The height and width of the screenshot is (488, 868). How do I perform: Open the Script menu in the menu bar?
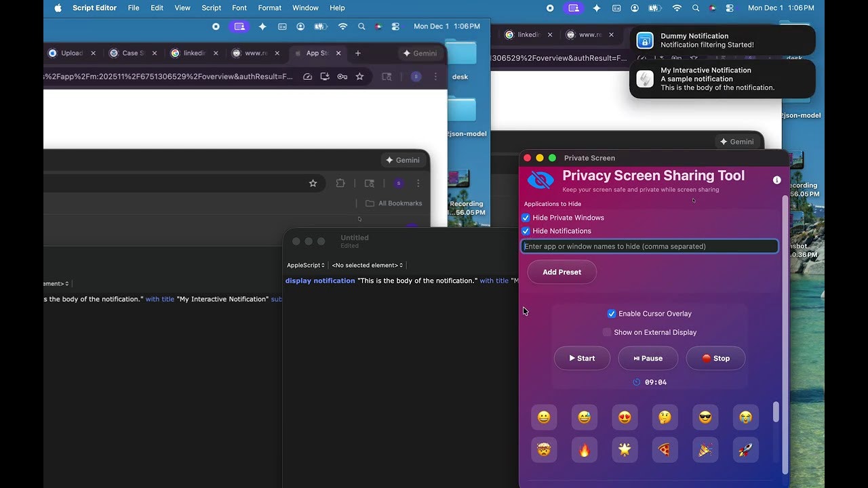click(x=211, y=7)
